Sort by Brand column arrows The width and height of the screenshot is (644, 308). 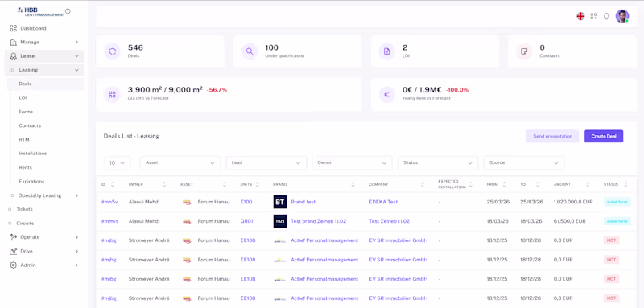353,184
